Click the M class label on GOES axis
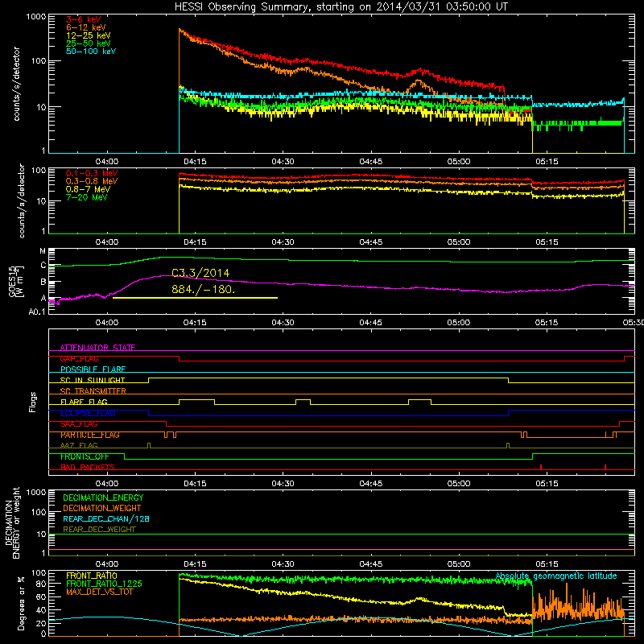This screenshot has width=644, height=644. [x=43, y=251]
